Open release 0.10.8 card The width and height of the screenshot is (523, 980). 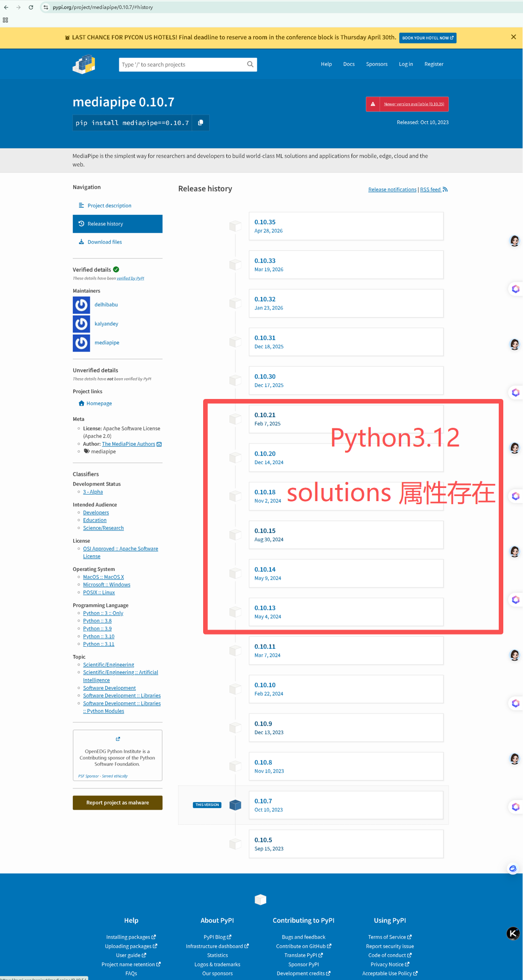point(346,767)
